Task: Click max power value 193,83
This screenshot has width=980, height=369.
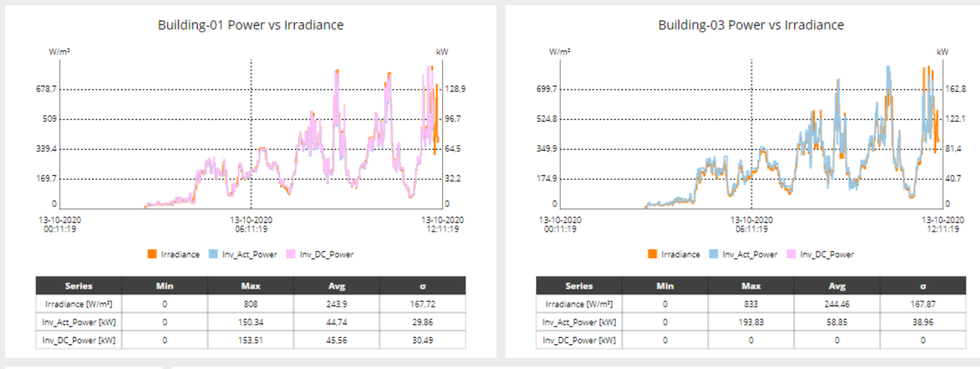Action: click(x=751, y=322)
